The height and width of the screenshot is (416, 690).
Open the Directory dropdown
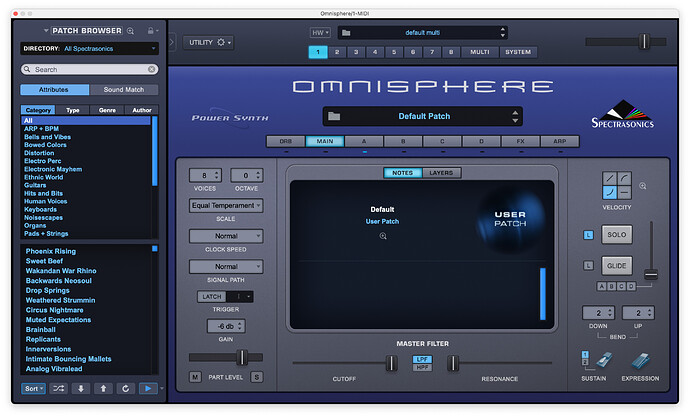pyautogui.click(x=89, y=48)
